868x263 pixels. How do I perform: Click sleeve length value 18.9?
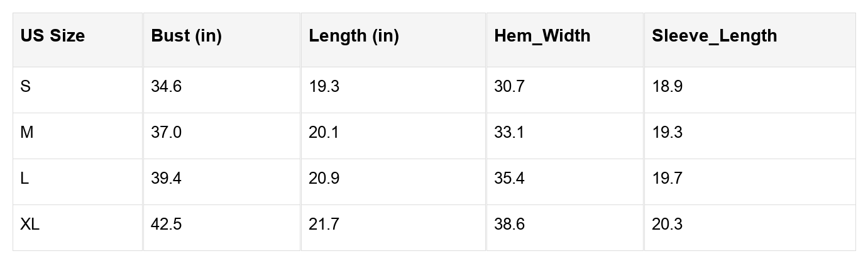point(667,87)
